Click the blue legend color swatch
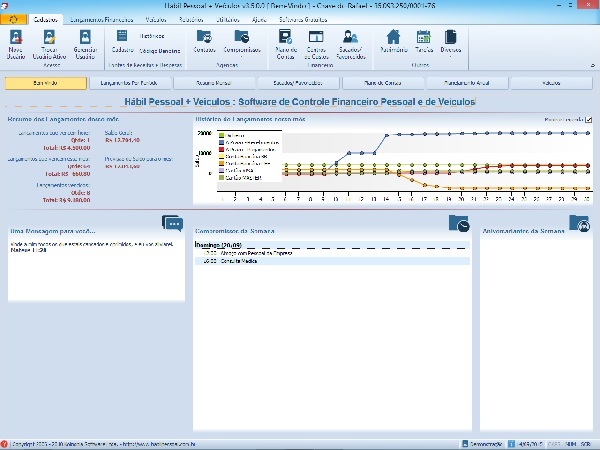This screenshot has width=600, height=450. click(x=221, y=142)
